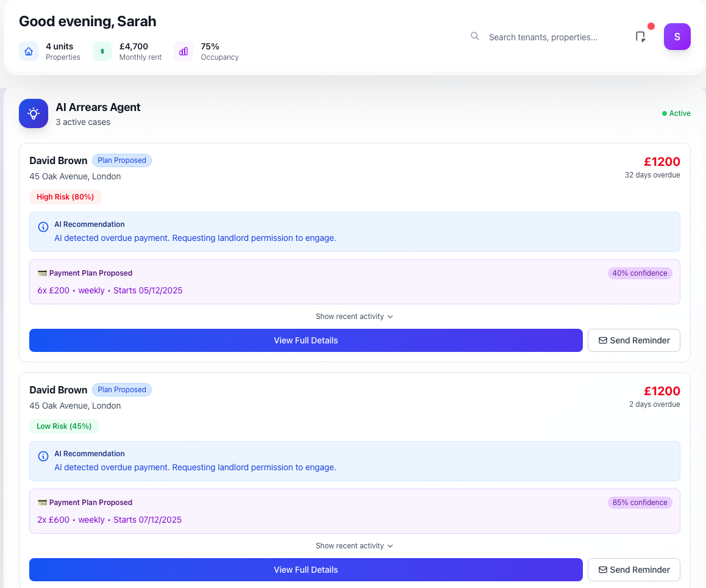
Task: Click the Low Risk (45%) badge
Action: click(64, 426)
